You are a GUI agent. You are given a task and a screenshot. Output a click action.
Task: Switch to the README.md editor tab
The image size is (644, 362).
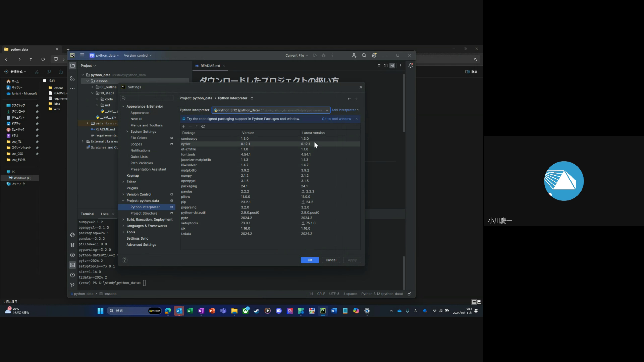pyautogui.click(x=210, y=66)
